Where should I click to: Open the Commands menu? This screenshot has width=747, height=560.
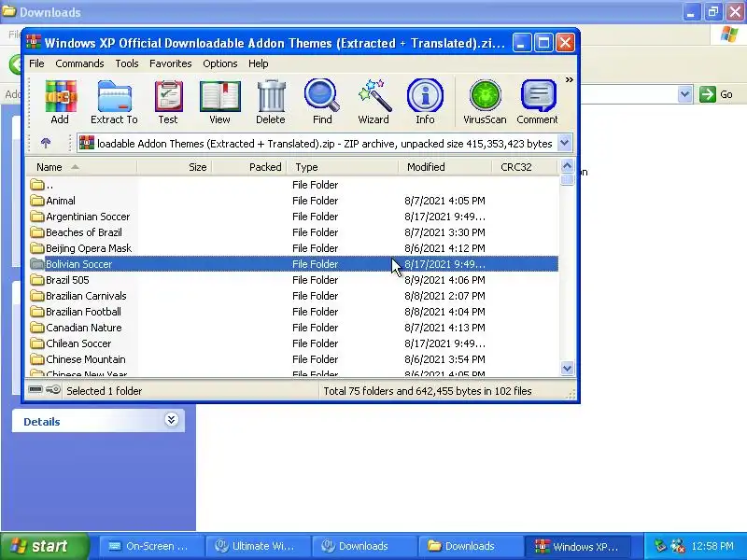click(x=79, y=63)
